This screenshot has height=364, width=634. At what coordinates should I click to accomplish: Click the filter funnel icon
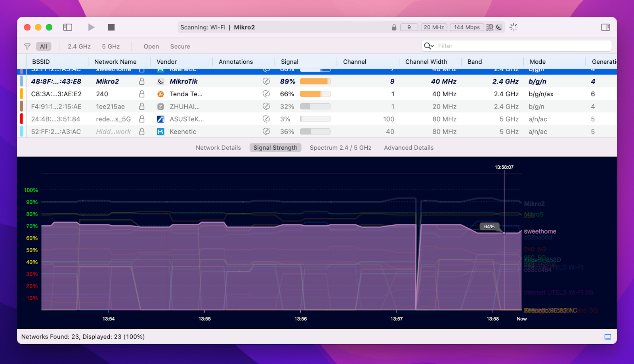pyautogui.click(x=27, y=46)
